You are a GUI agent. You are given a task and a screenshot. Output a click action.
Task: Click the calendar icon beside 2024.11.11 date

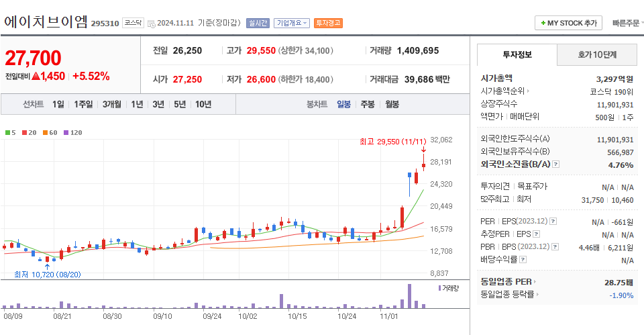[x=151, y=23]
